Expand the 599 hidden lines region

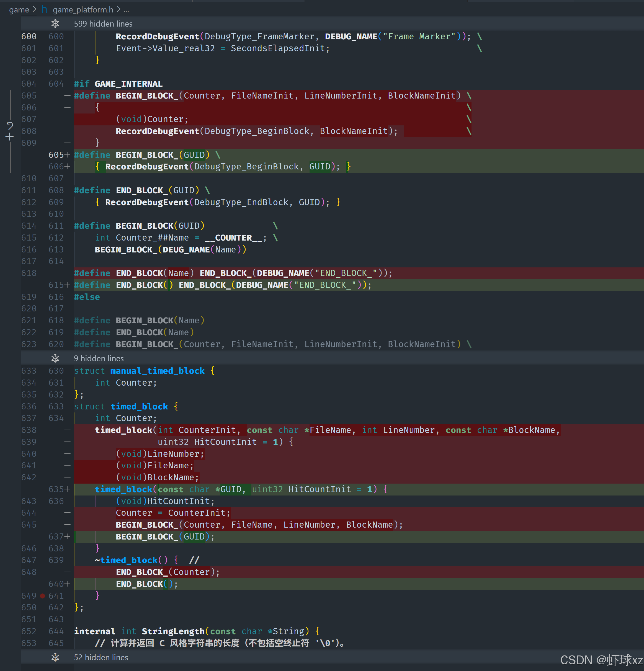[103, 24]
